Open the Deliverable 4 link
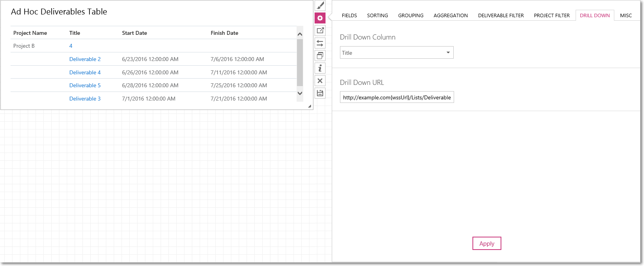The image size is (644, 266). pyautogui.click(x=85, y=72)
